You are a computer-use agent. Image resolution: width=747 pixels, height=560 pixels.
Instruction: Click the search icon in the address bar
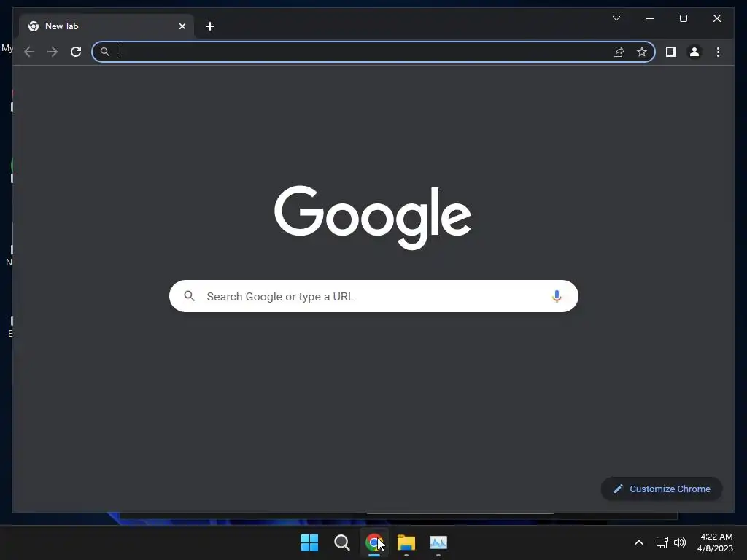click(105, 52)
